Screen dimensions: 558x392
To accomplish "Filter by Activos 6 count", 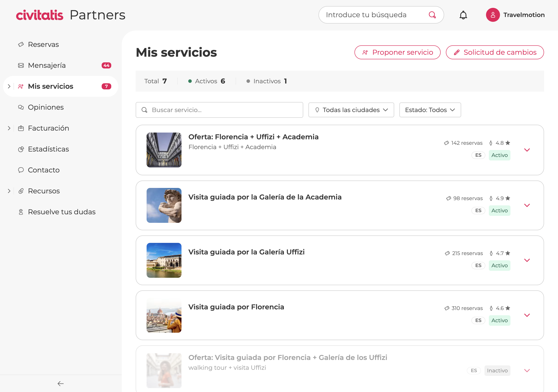I will tap(207, 81).
